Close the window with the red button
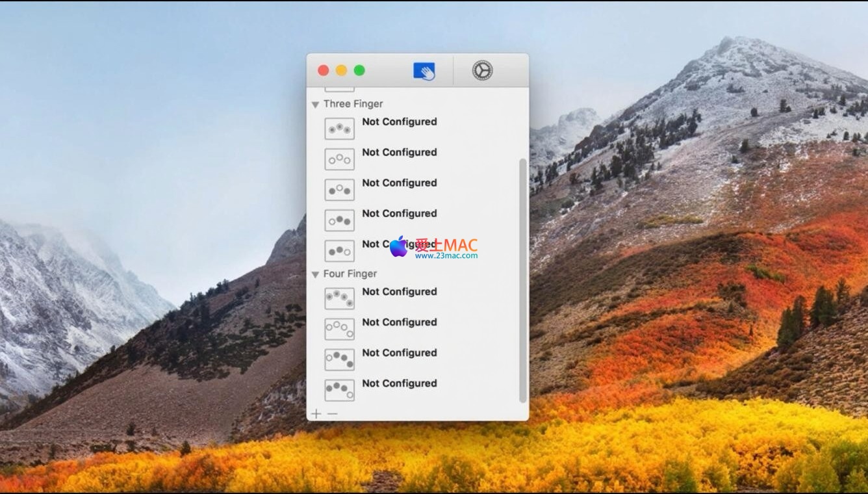868x494 pixels. tap(323, 70)
